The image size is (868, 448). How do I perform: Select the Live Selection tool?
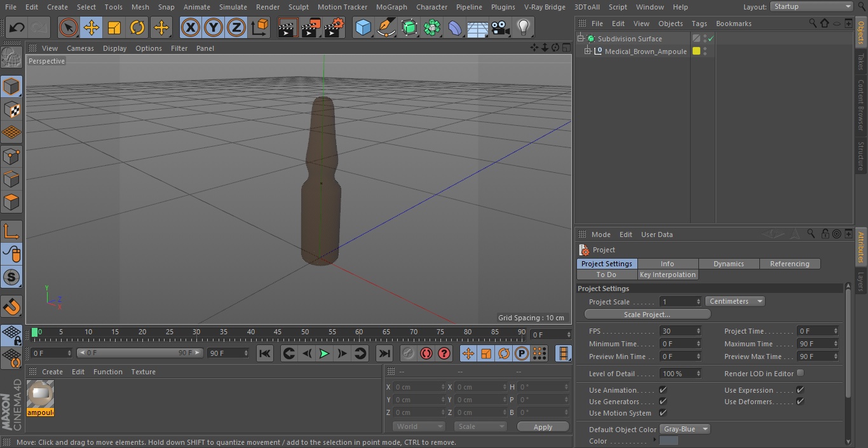[68, 27]
